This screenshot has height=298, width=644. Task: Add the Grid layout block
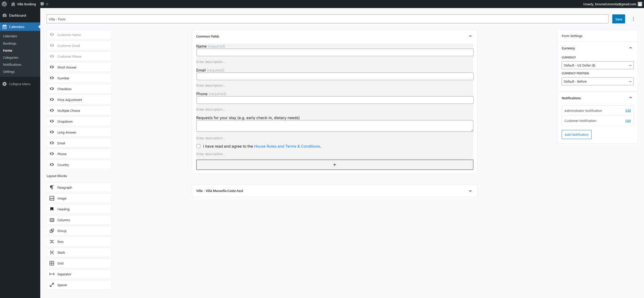79,263
